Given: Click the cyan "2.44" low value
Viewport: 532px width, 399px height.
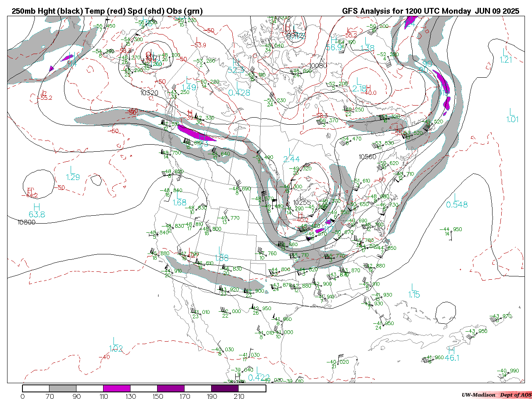Looking at the screenshot, I should tap(291, 159).
